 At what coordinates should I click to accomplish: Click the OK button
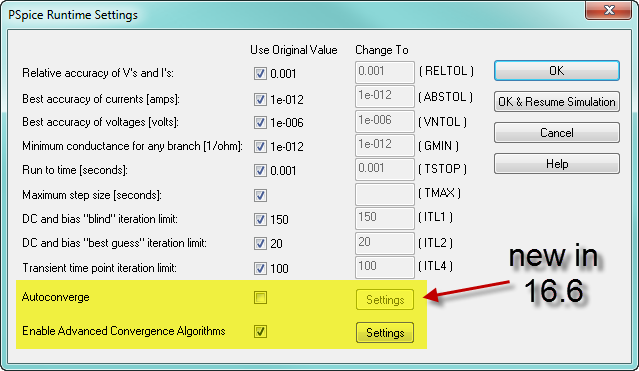[557, 71]
